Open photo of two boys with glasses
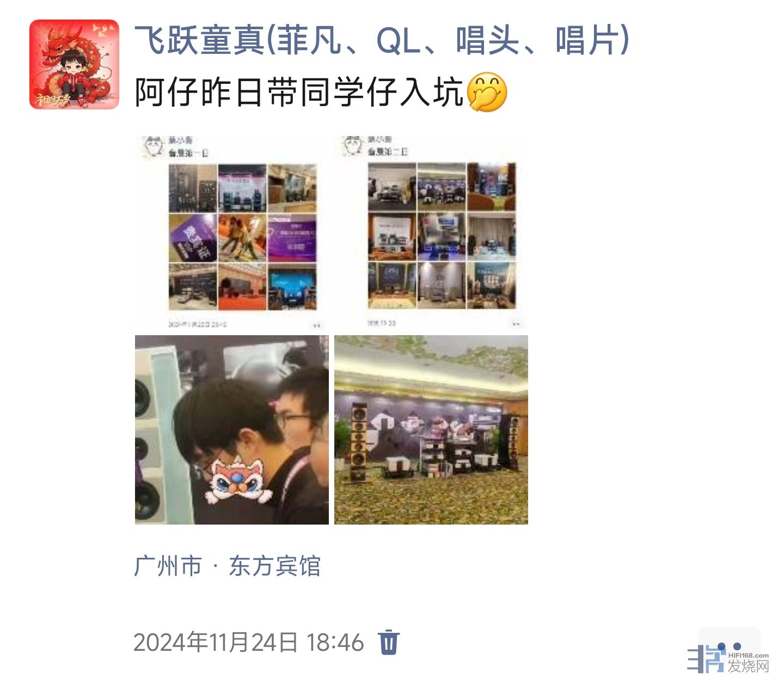 click(x=232, y=430)
